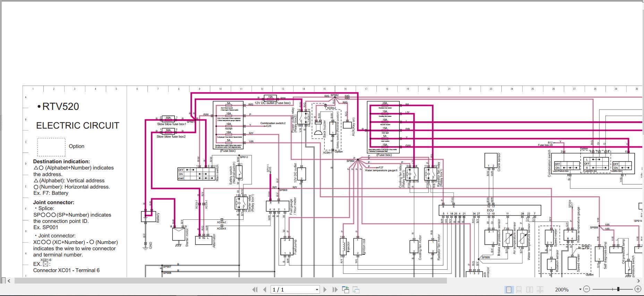
Task: Click the Combination switch:2 label
Action: [x=273, y=123]
